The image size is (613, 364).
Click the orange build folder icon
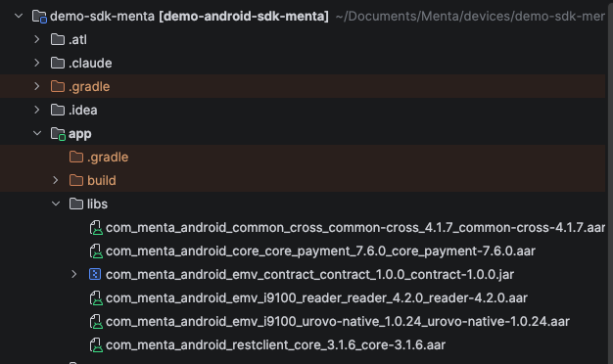click(x=76, y=180)
